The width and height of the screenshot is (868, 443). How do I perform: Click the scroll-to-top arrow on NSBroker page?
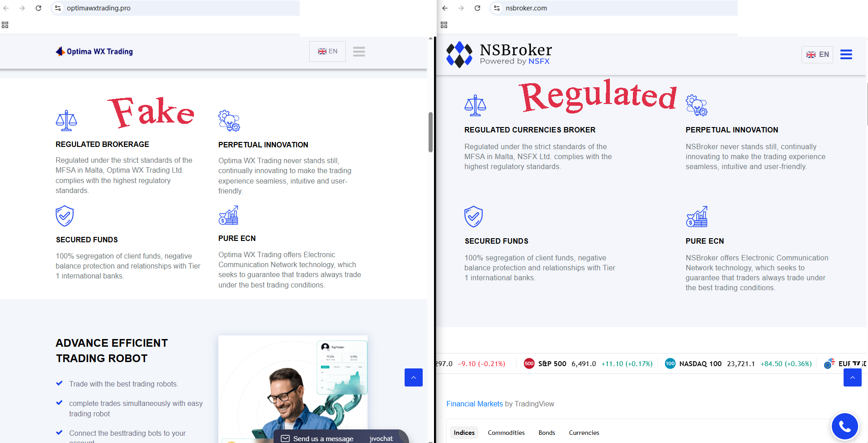(852, 377)
